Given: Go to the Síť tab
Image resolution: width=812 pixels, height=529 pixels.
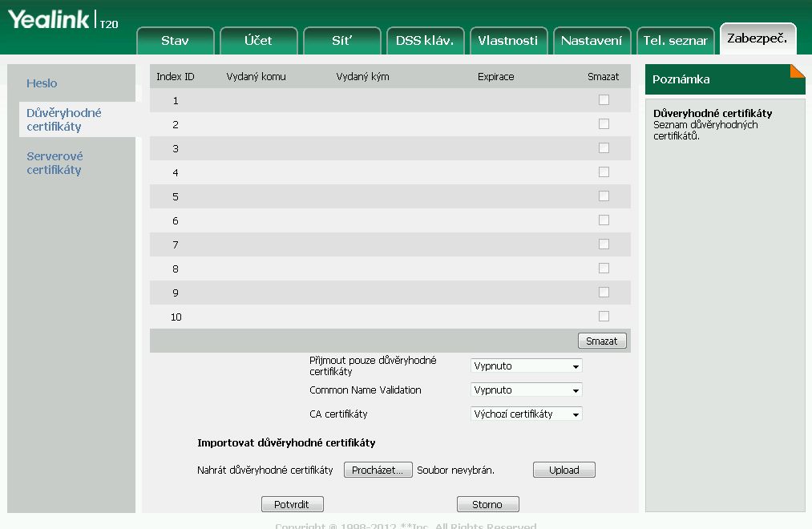Looking at the screenshot, I should click(x=341, y=41).
